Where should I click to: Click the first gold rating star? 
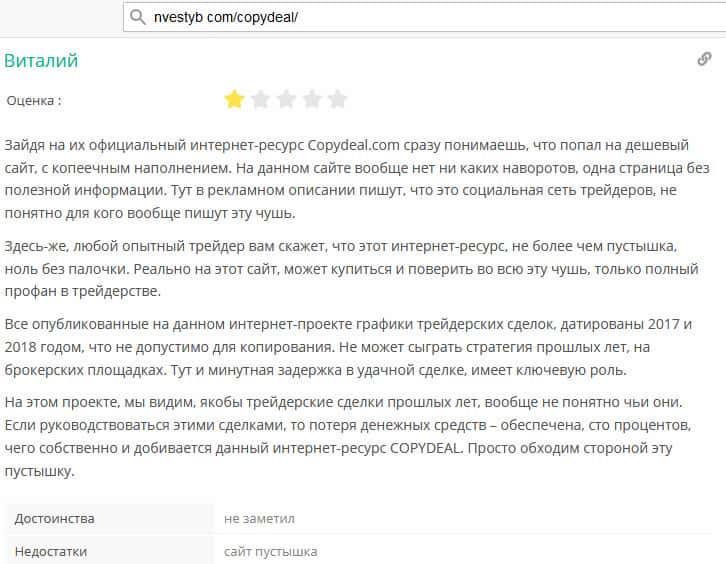(234, 99)
